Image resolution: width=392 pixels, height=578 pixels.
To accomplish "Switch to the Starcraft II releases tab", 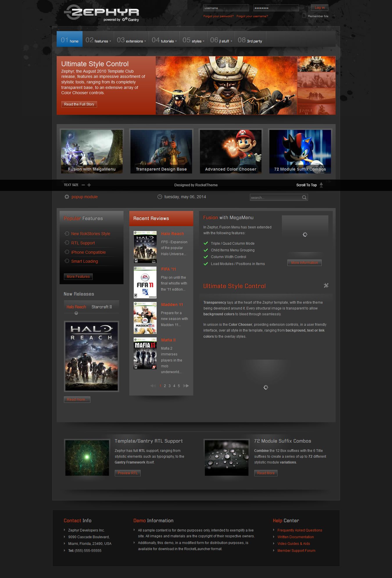I will point(102,307).
